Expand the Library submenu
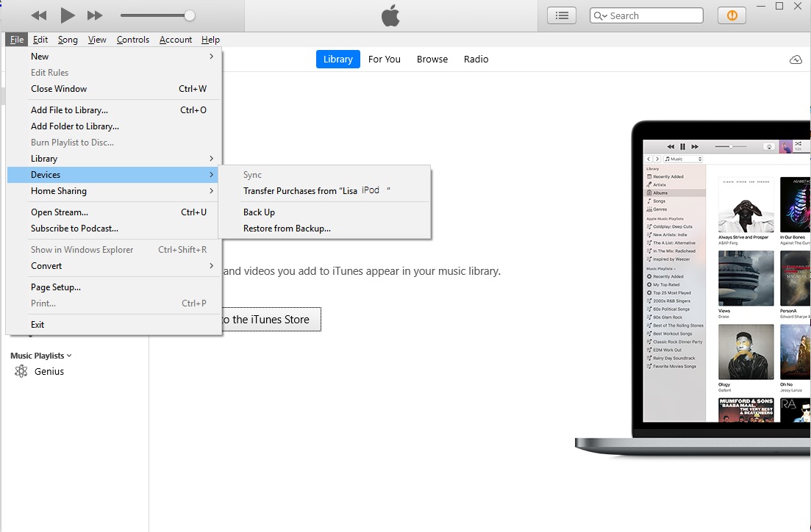811x532 pixels. pos(114,158)
